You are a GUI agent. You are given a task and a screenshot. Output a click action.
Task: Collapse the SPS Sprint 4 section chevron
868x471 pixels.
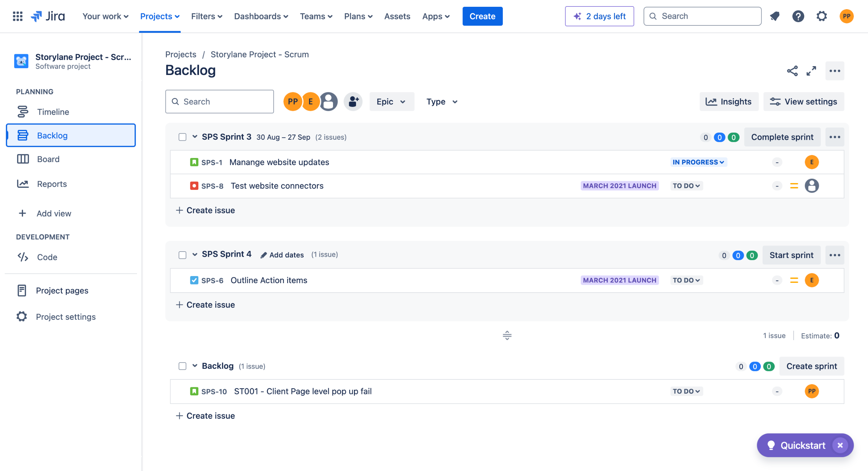[195, 254]
